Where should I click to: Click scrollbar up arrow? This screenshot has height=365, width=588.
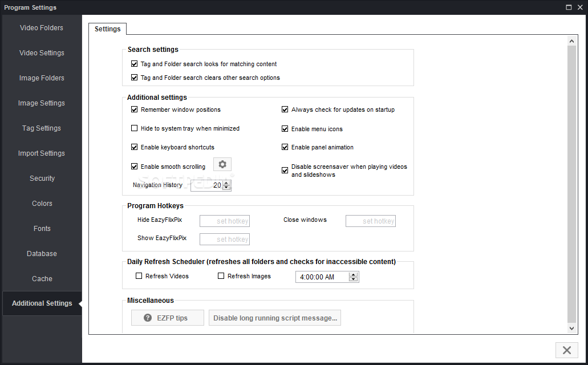(571, 41)
